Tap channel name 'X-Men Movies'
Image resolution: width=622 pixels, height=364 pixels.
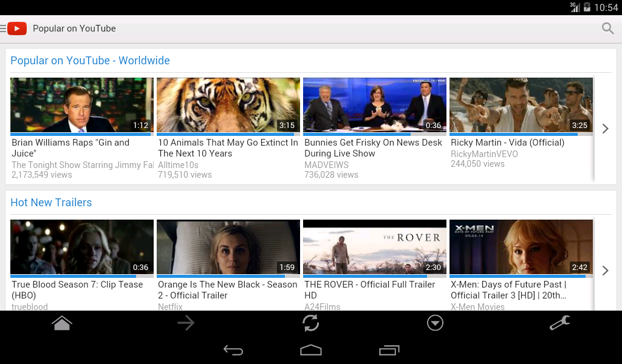477,306
